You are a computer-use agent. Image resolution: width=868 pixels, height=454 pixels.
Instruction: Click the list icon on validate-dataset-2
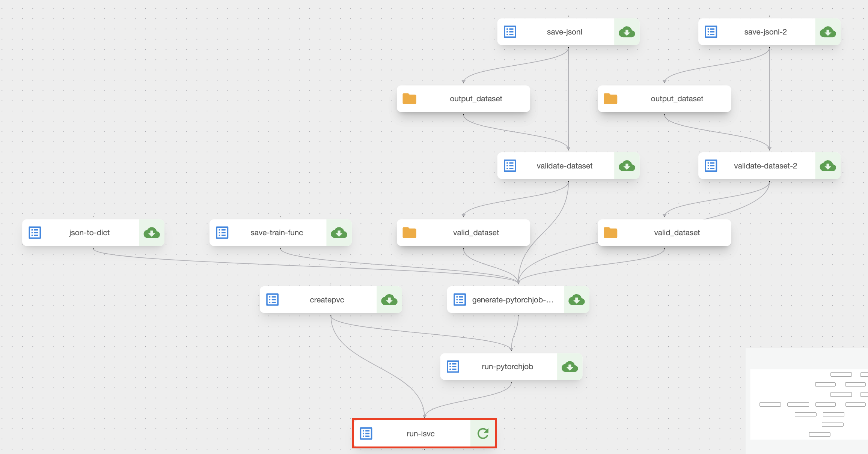click(x=711, y=166)
